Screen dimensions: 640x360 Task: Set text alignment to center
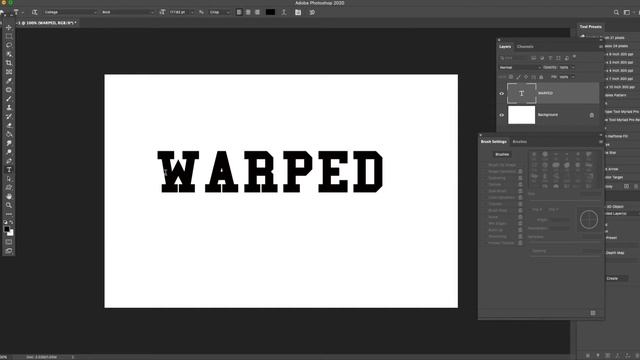pos(248,12)
